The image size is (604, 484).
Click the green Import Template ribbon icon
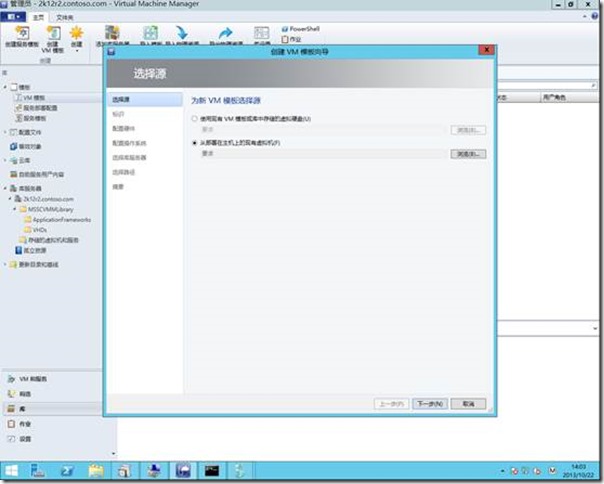[x=151, y=35]
